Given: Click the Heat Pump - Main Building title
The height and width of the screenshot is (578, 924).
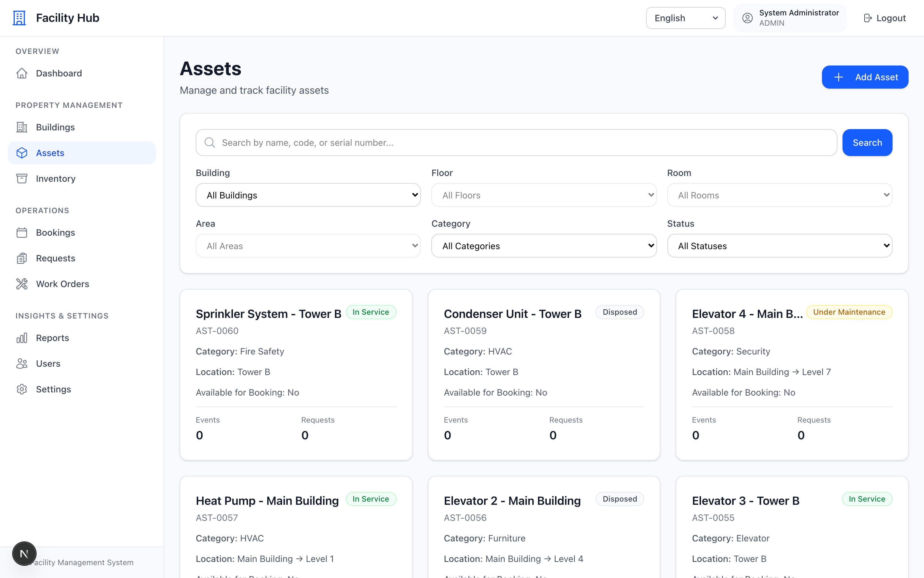Looking at the screenshot, I should 267,501.
